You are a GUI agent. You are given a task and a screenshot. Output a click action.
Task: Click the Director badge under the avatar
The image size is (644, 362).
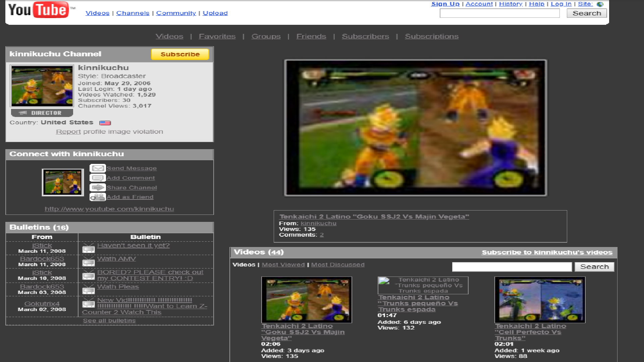point(42,113)
